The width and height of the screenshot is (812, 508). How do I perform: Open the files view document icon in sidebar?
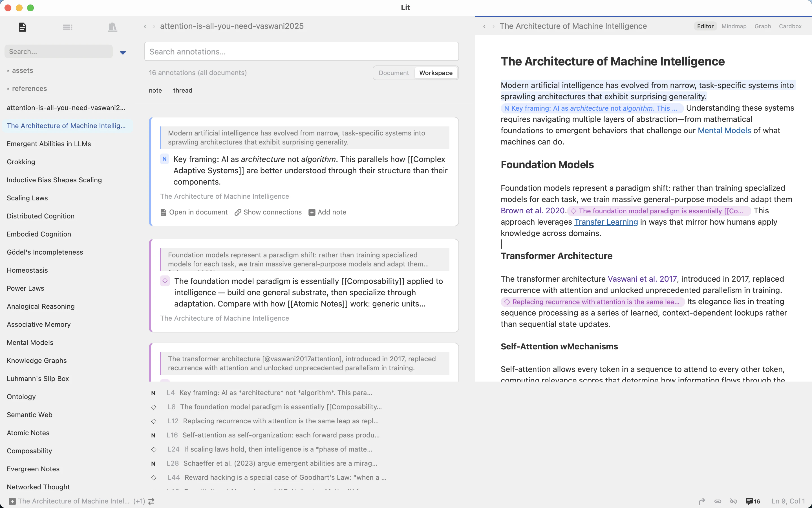point(23,27)
